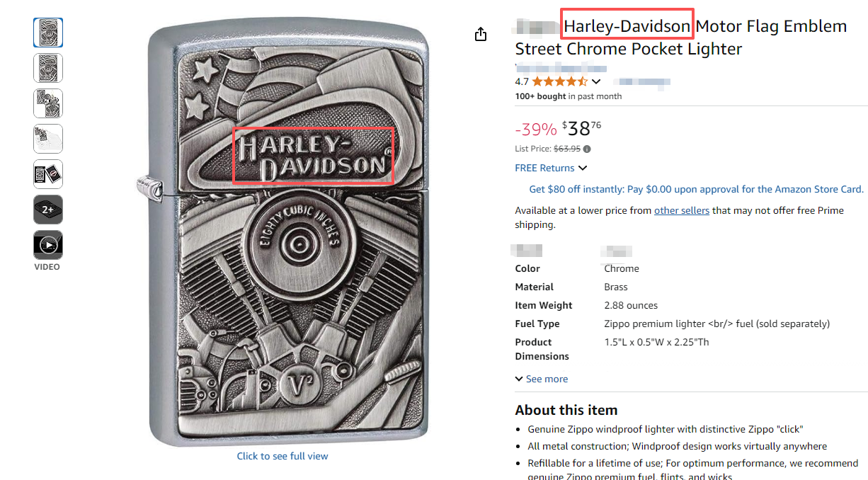This screenshot has width=868, height=480.
Task: Select the second lighter thumbnail
Action: [48, 68]
